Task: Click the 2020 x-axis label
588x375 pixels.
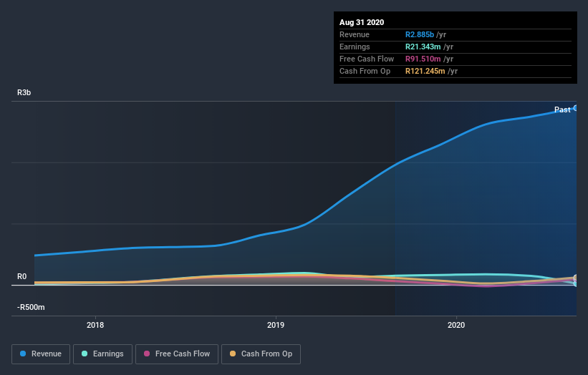Action: pos(456,325)
